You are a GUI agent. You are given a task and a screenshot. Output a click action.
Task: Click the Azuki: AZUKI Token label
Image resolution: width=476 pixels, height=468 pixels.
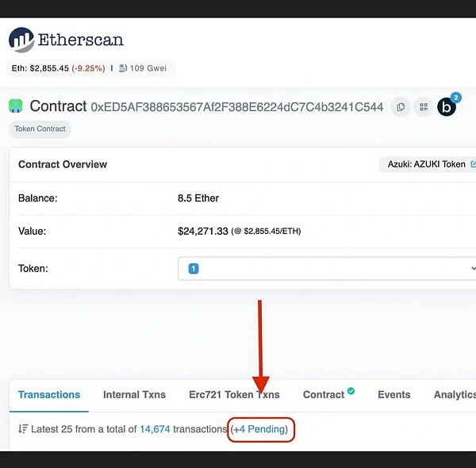[x=426, y=164]
